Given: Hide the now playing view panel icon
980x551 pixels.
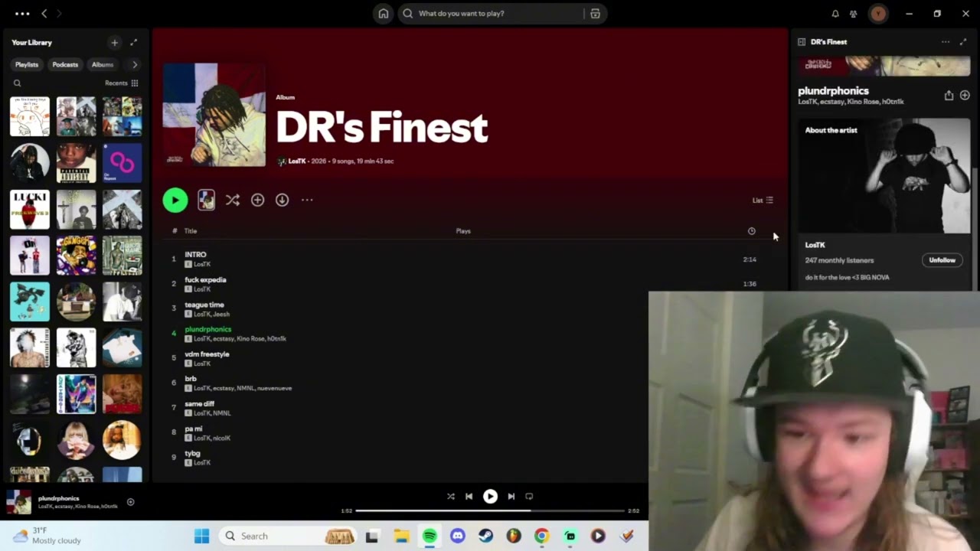Looking at the screenshot, I should click(802, 42).
